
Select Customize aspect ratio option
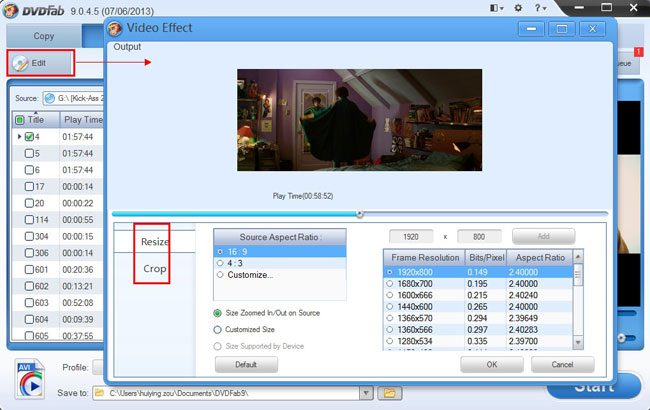pyautogui.click(x=279, y=275)
